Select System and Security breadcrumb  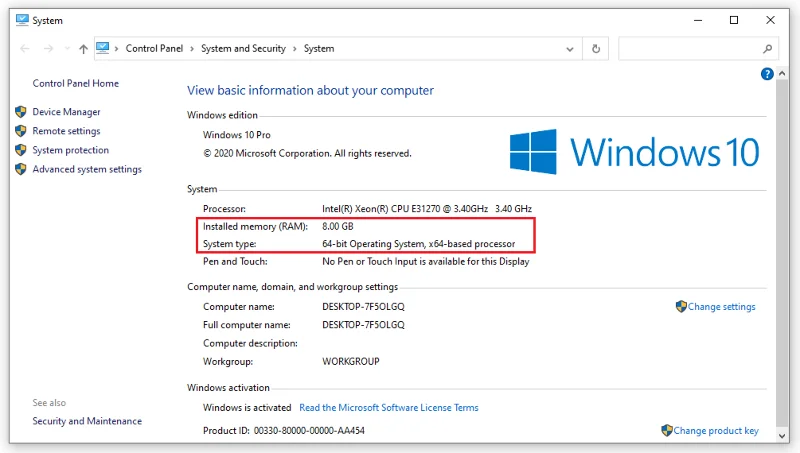click(x=243, y=48)
